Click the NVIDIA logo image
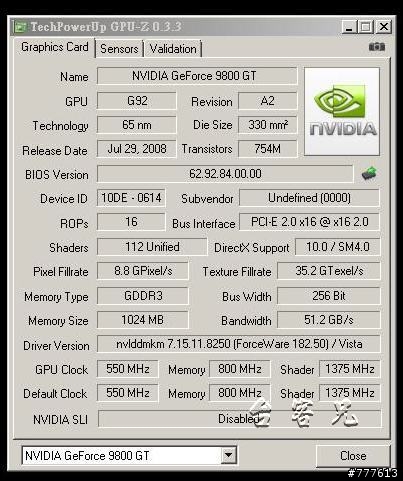 click(x=342, y=111)
